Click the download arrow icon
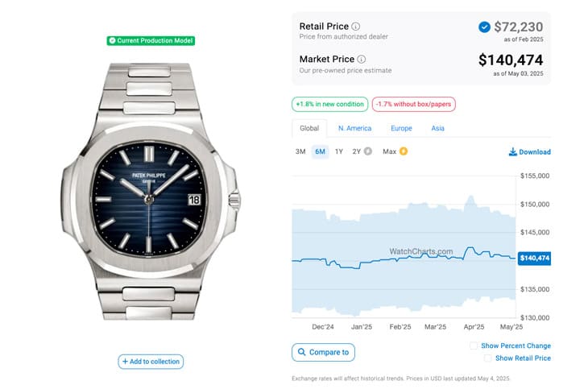 click(512, 152)
